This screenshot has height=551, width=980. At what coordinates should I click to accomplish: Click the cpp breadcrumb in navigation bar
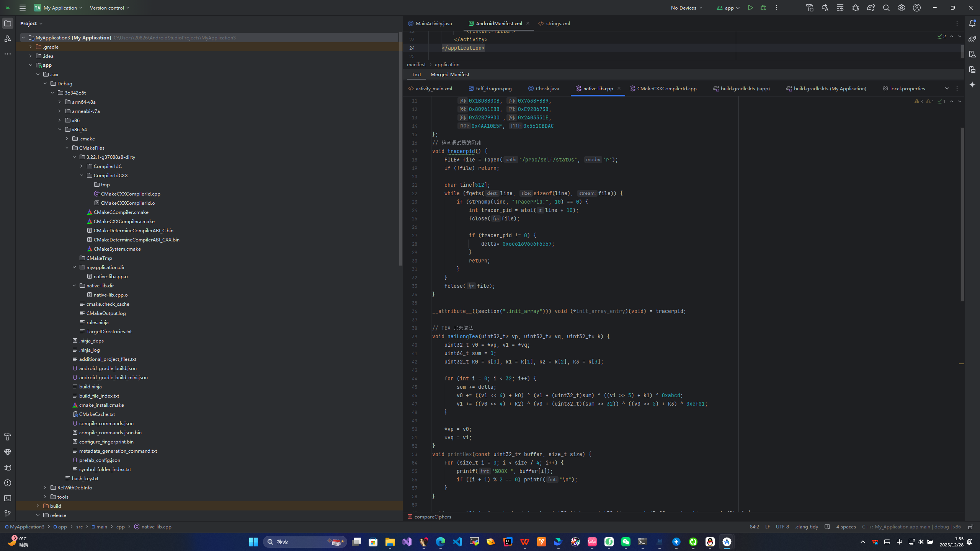(121, 527)
